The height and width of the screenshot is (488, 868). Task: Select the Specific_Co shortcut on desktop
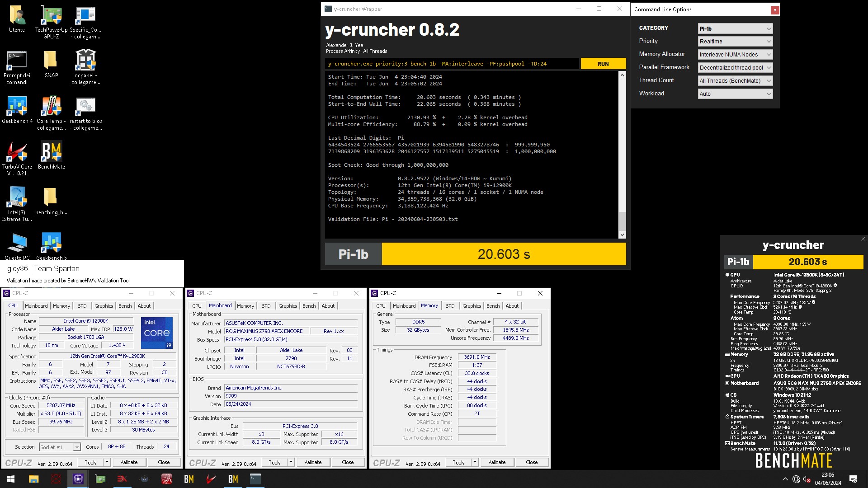point(85,22)
